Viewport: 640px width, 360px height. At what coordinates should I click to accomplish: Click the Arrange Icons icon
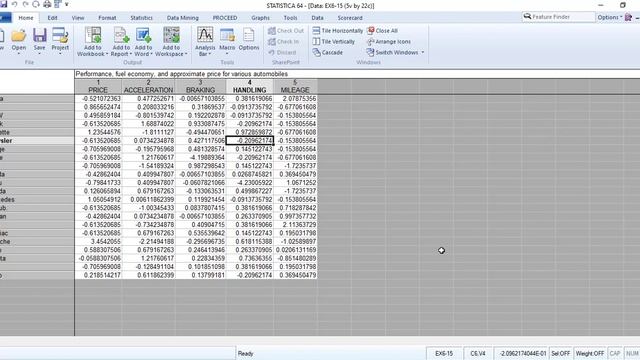[x=371, y=42]
